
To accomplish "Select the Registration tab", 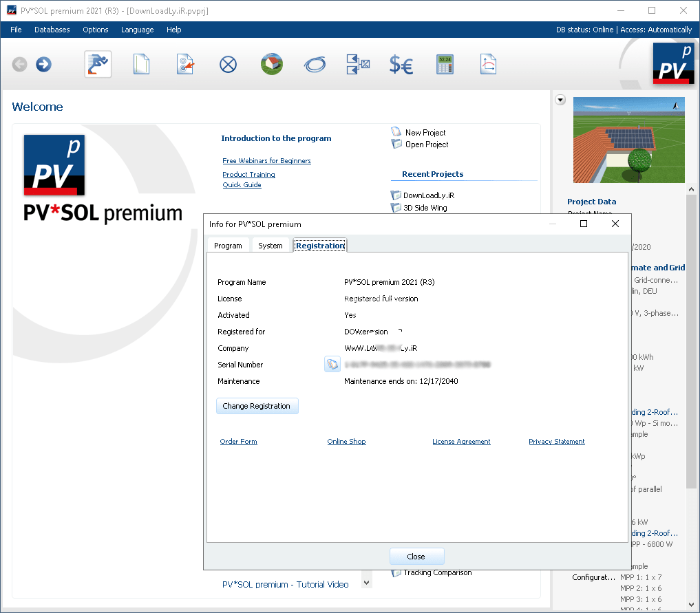I will 320,246.
